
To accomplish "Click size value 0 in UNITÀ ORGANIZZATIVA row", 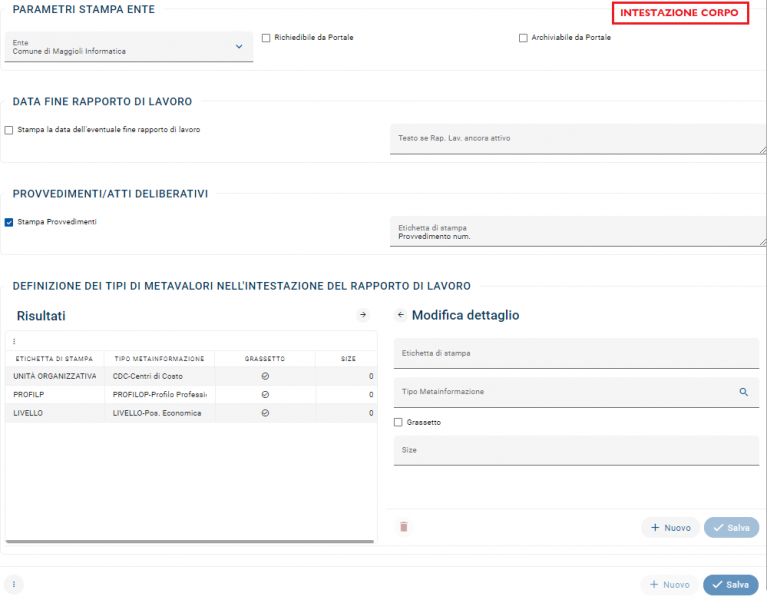I will 371,377.
